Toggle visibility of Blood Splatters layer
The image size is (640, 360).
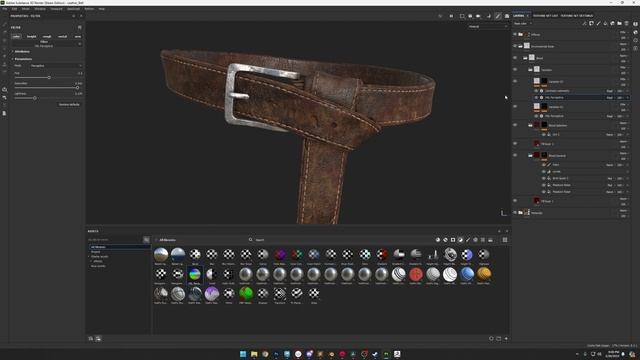(x=515, y=125)
